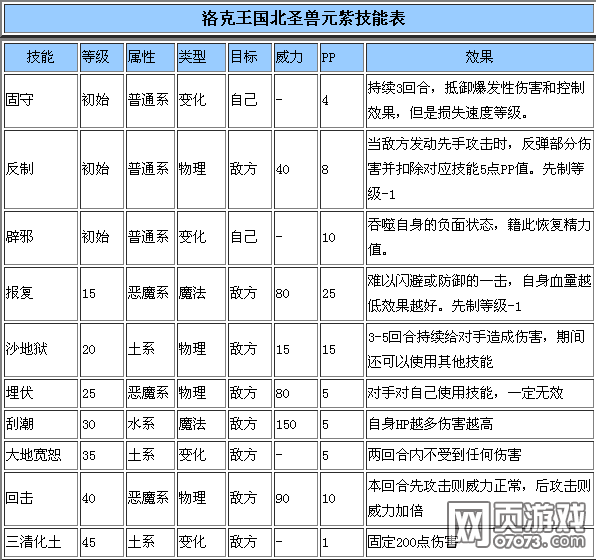Click effect 自身HP越多伤害越高
The image size is (596, 560).
tap(430, 424)
